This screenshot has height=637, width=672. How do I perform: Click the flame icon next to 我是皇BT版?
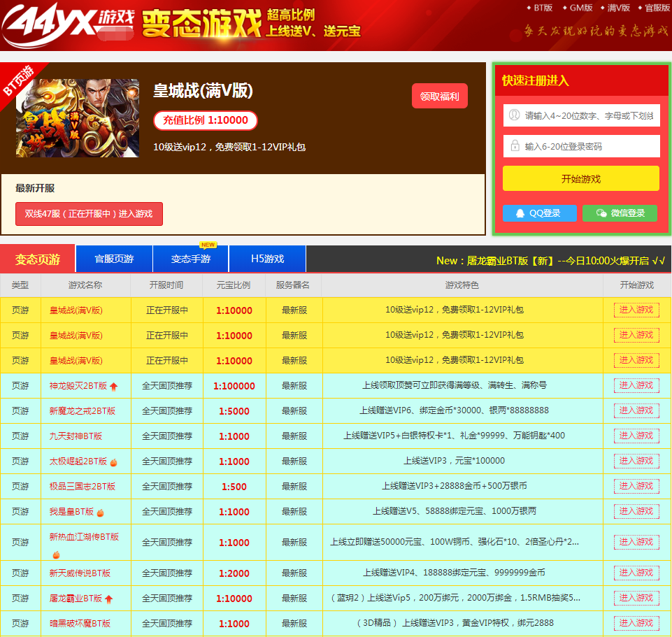click(100, 512)
